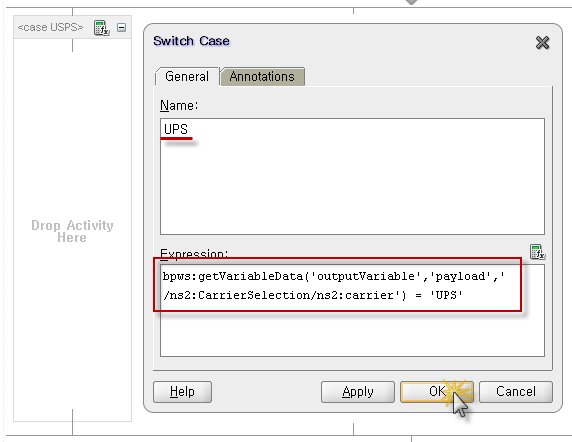Select the General tab
This screenshot has width=572, height=442.
[187, 77]
